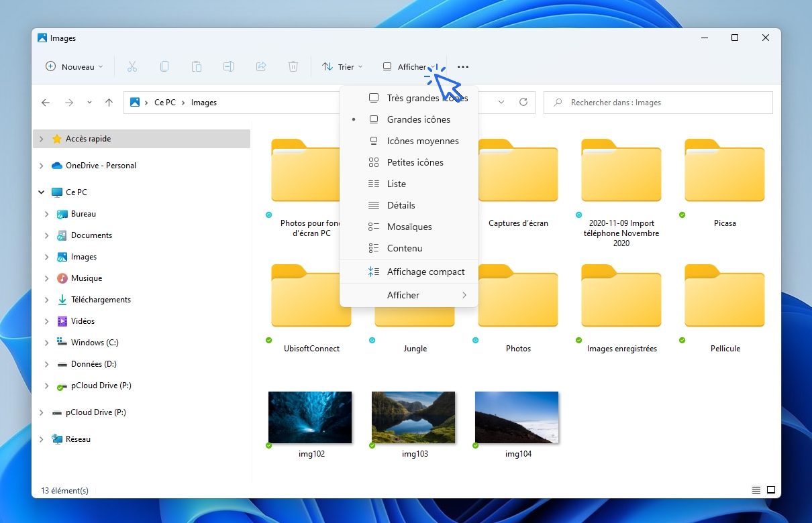Toggle Affichage compact option

(x=425, y=272)
